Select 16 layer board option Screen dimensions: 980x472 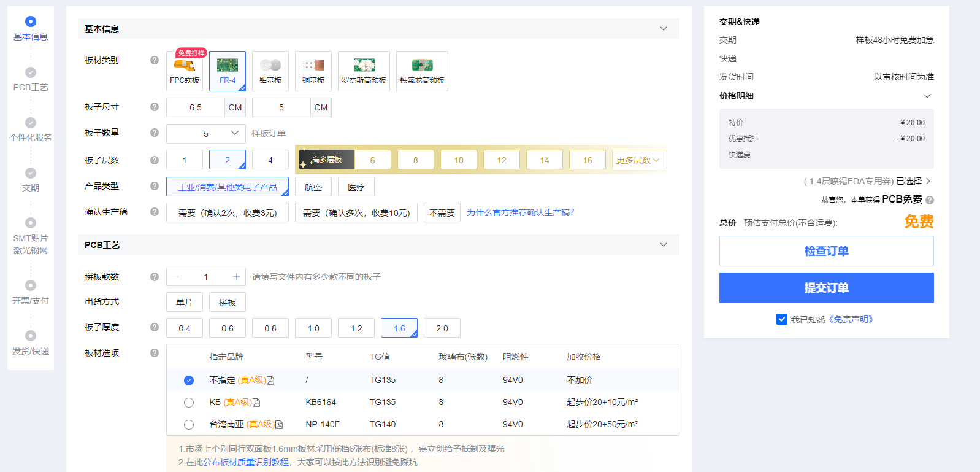coord(588,160)
